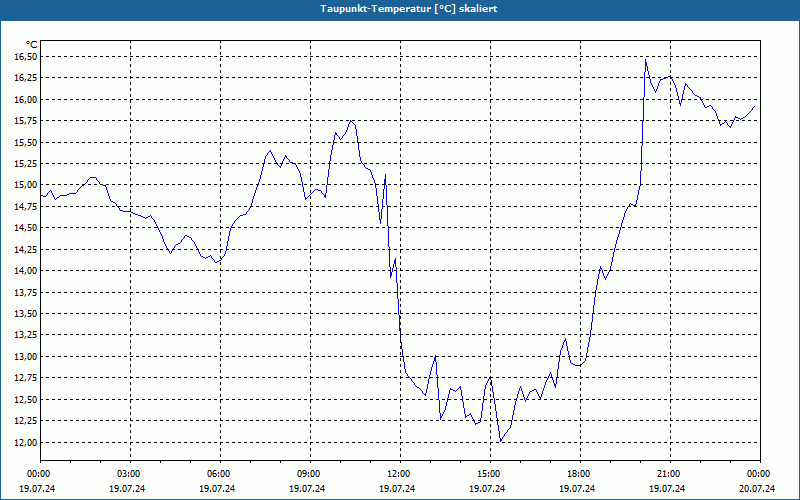The image size is (800, 500).
Task: Click the 15,25 y-axis label
Action: coord(26,164)
